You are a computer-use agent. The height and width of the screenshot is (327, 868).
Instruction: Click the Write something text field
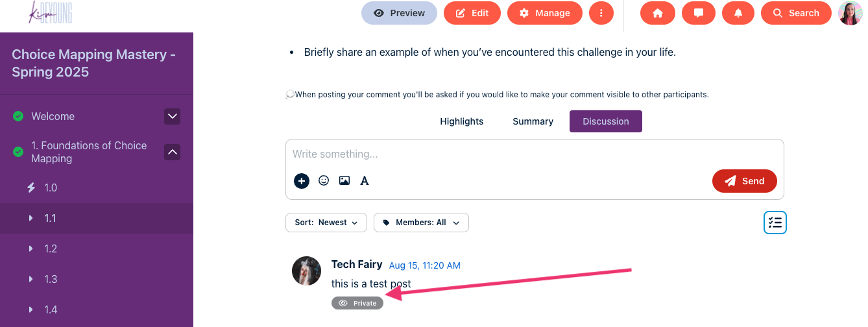pyautogui.click(x=535, y=154)
